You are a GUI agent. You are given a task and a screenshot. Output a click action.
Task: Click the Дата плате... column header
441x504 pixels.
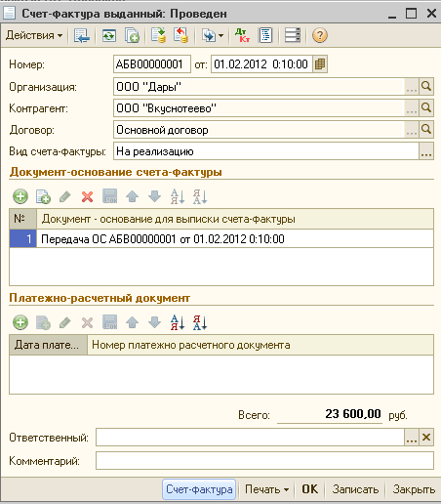(x=48, y=345)
